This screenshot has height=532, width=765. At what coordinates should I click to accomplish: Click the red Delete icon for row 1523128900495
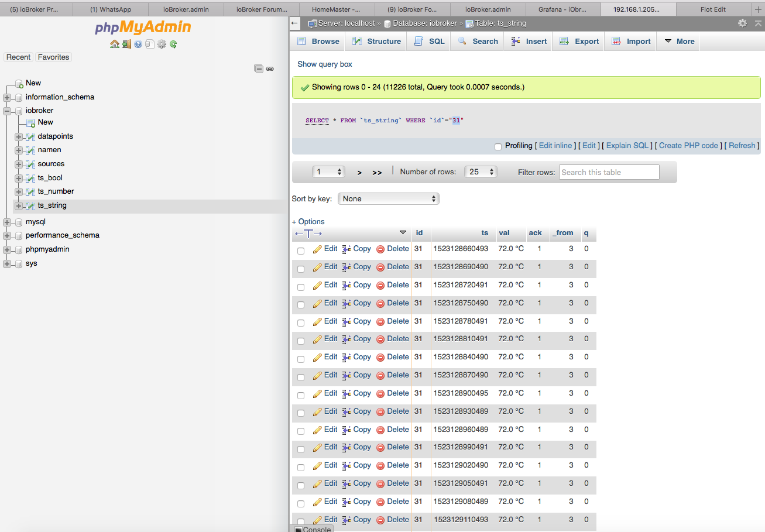380,394
